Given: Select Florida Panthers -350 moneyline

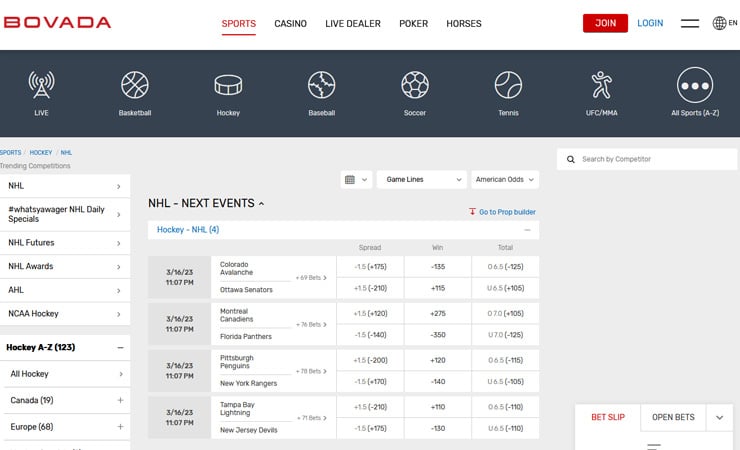Looking at the screenshot, I should click(x=437, y=335).
